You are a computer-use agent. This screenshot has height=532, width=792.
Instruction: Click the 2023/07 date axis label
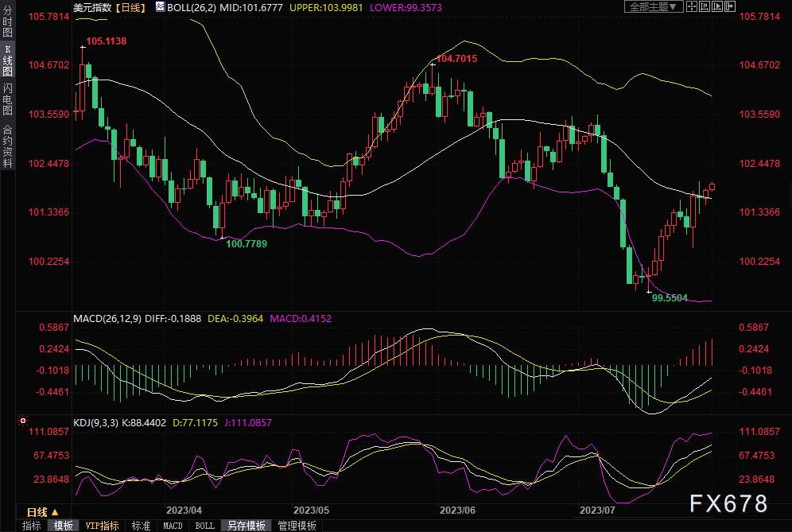coord(597,511)
